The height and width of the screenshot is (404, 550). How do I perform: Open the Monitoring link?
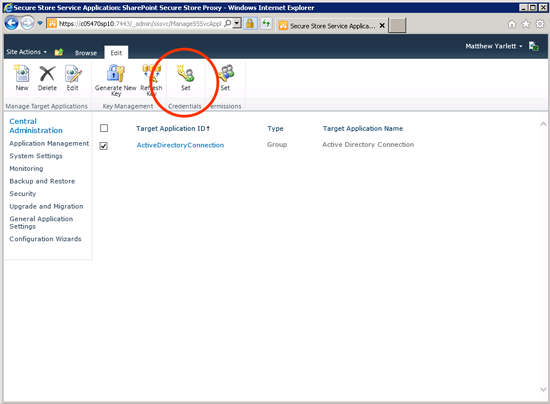click(26, 168)
